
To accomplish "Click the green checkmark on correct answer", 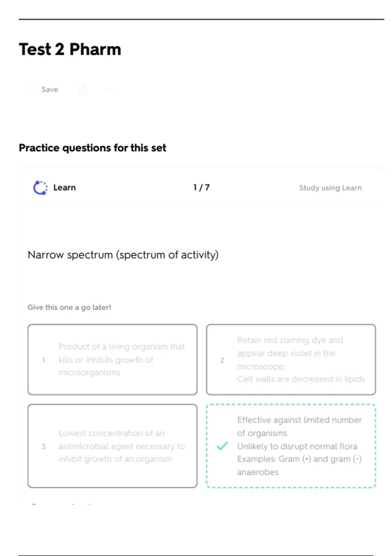I will coord(222,446).
